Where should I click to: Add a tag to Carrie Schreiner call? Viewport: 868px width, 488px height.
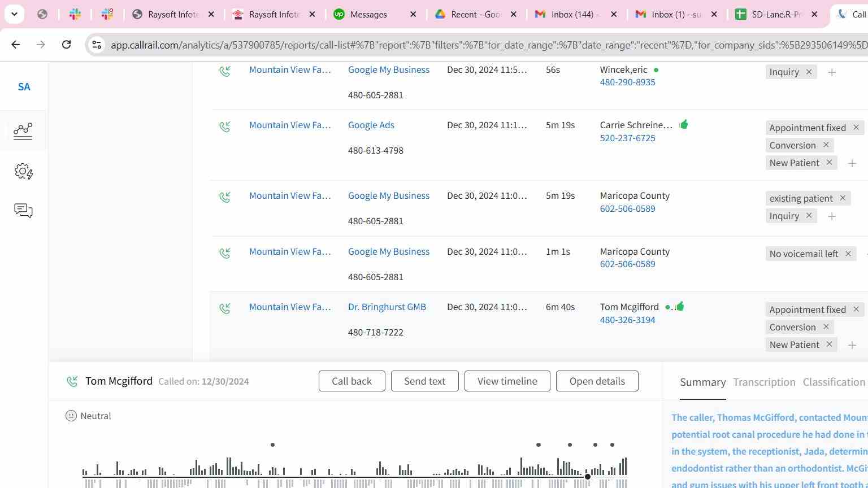pyautogui.click(x=852, y=163)
